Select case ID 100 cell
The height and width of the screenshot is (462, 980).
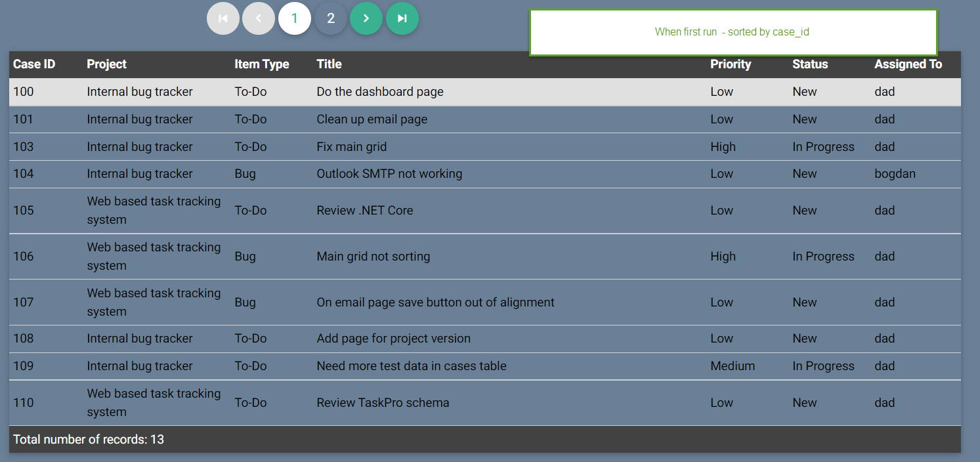pyautogui.click(x=24, y=92)
